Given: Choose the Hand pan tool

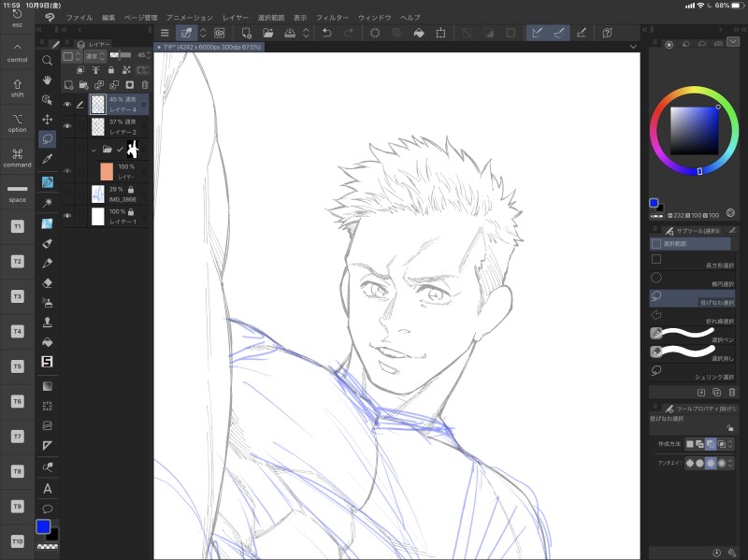Looking at the screenshot, I should point(47,80).
